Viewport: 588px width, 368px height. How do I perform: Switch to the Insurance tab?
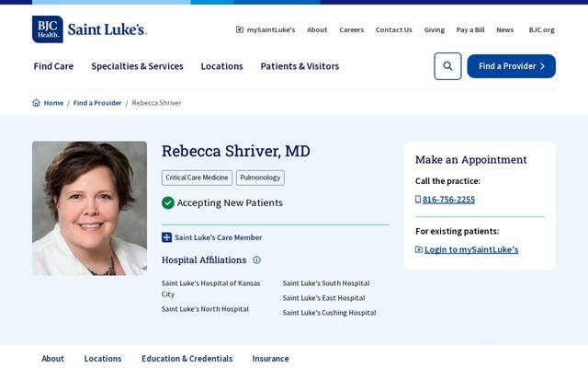point(270,359)
